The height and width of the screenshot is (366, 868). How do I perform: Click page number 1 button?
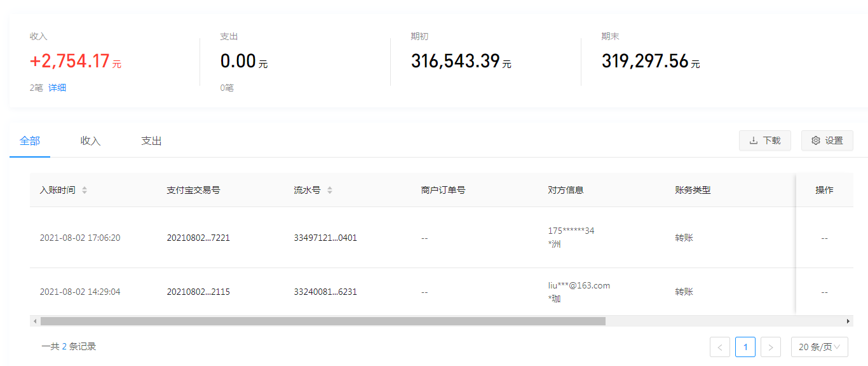click(745, 347)
